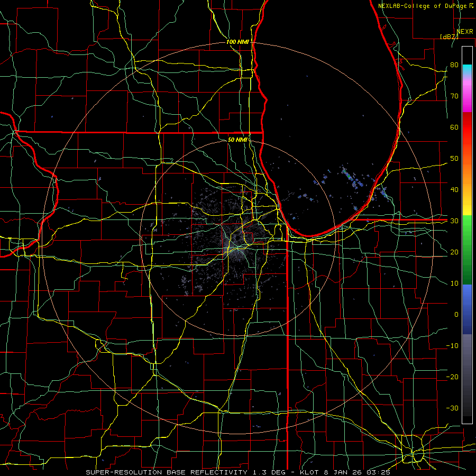Click the -20 dBZ scale value
The height and width of the screenshot is (476, 476).
tap(452, 377)
